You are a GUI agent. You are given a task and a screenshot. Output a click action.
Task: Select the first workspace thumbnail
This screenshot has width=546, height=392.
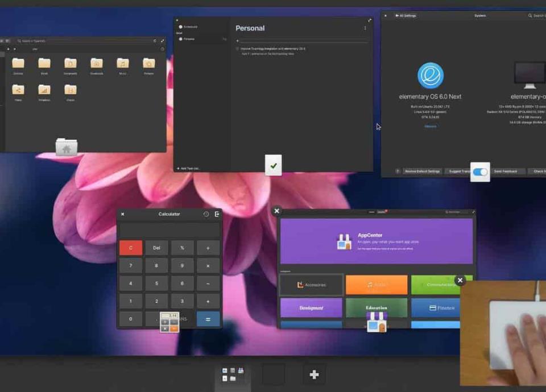[233, 374]
